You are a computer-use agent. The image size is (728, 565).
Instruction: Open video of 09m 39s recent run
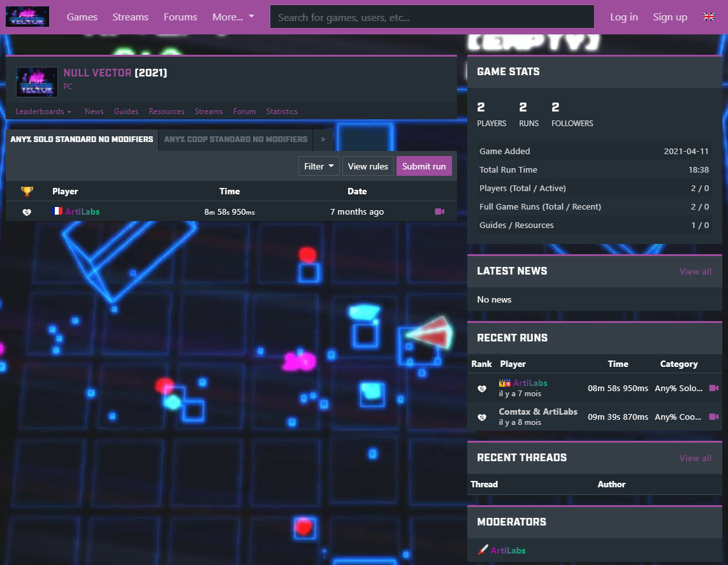point(713,417)
